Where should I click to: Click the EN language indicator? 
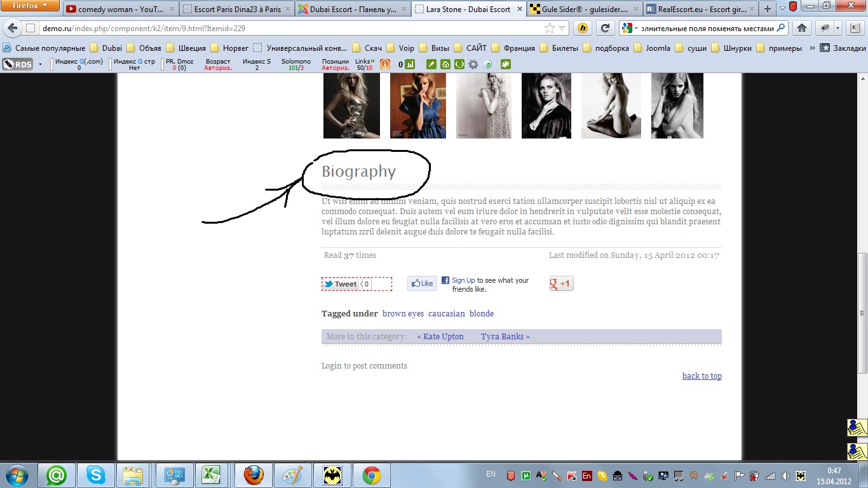pos(491,474)
